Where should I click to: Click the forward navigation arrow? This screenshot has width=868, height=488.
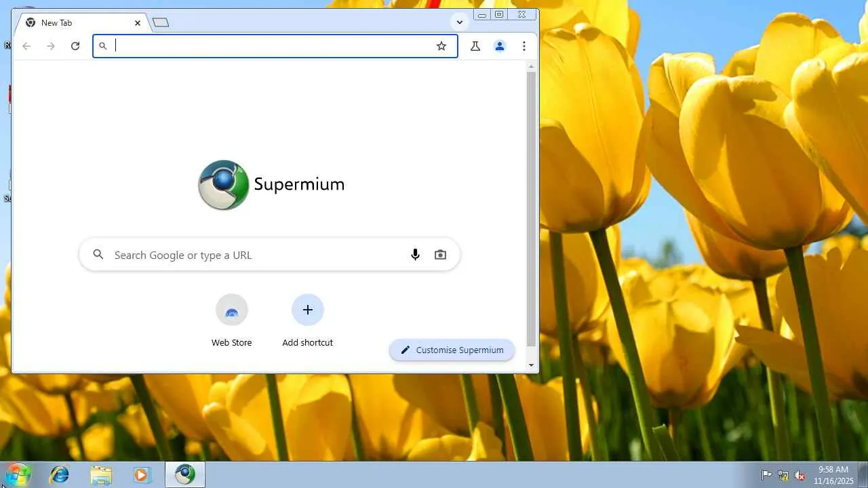tap(51, 46)
